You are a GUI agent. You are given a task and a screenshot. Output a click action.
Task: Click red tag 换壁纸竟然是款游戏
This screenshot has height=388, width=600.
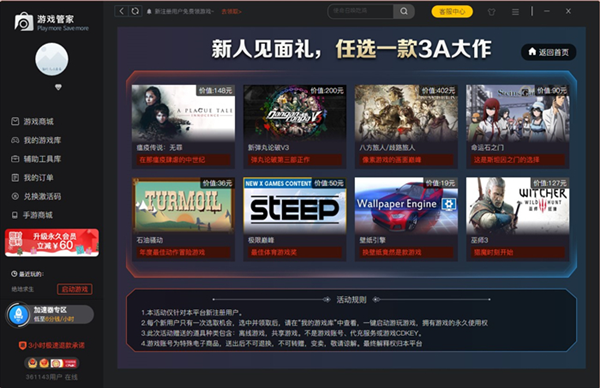(406, 253)
